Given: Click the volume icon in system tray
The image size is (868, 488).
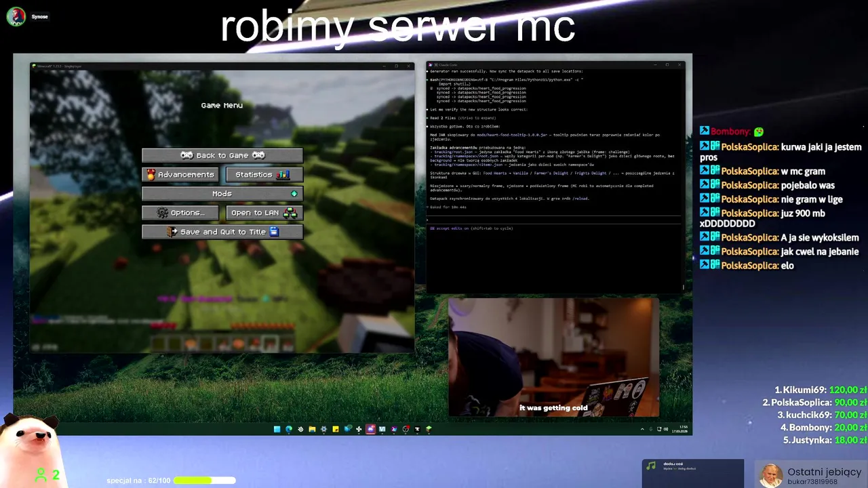Looking at the screenshot, I should (665, 429).
